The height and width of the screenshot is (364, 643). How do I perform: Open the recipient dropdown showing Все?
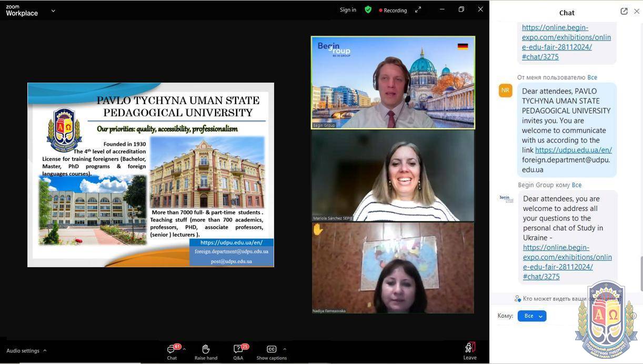532,316
